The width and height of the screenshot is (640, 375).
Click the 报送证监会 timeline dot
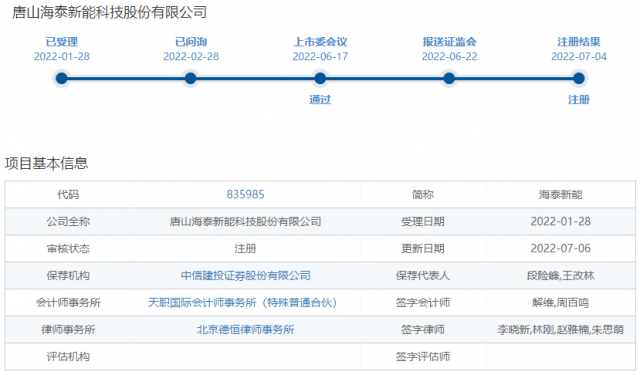point(449,78)
